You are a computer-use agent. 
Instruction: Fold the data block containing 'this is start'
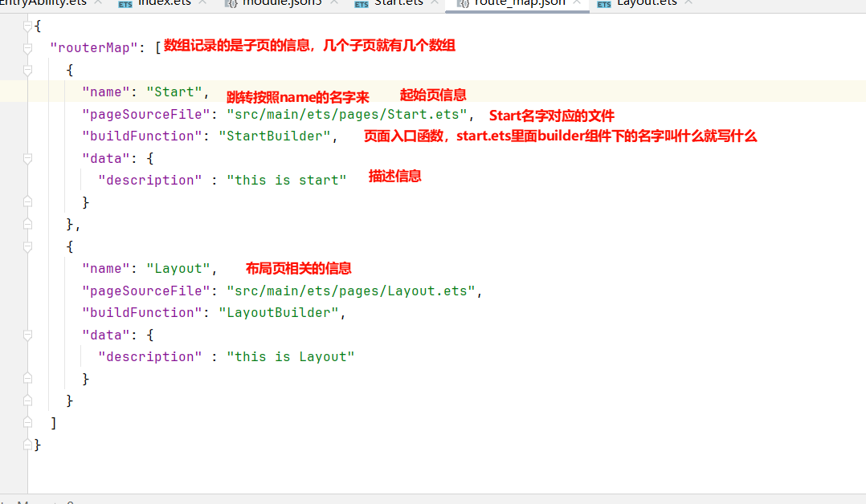point(27,158)
